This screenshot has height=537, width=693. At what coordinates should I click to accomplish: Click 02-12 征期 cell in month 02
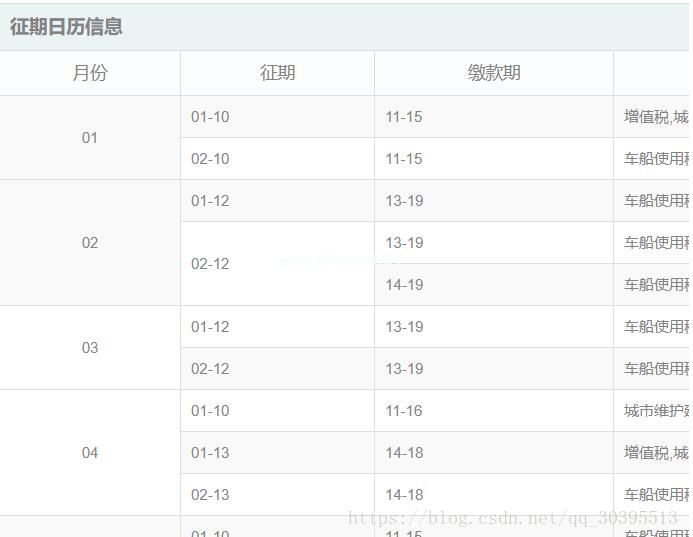point(210,264)
